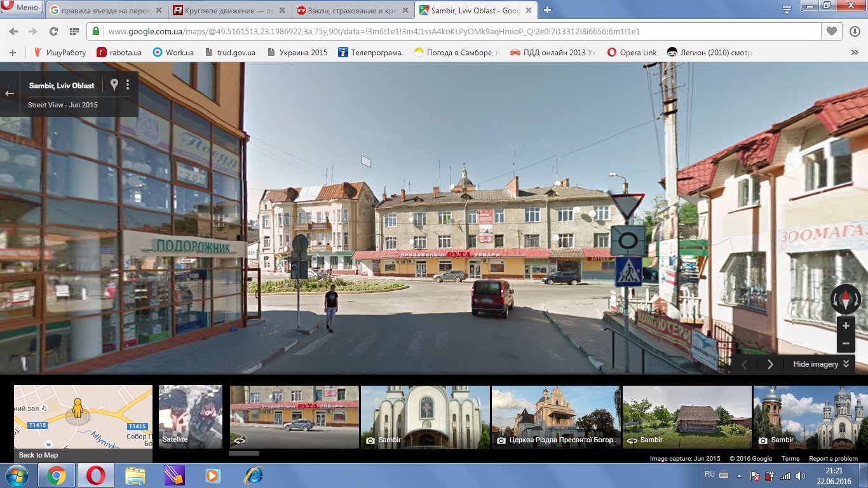
Task: Open the three-dot options menu in Street View panel
Action: (x=128, y=85)
